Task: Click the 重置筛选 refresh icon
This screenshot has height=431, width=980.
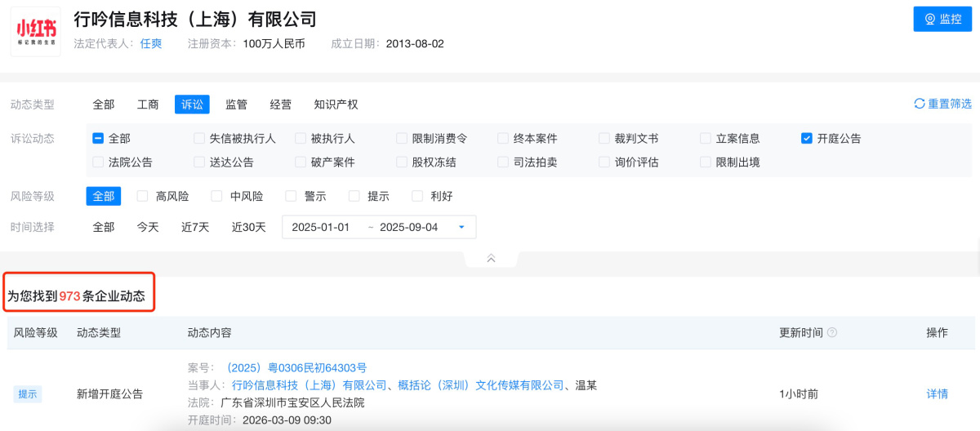Action: (920, 104)
